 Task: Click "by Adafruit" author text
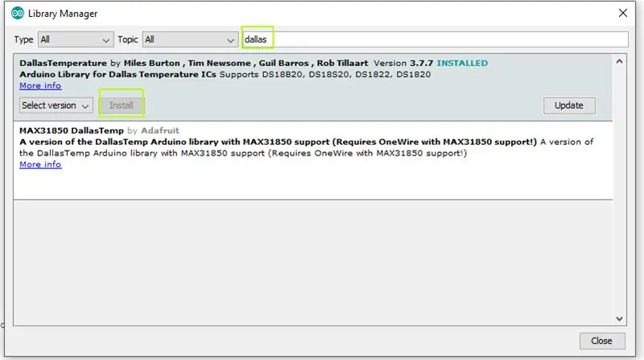click(153, 130)
